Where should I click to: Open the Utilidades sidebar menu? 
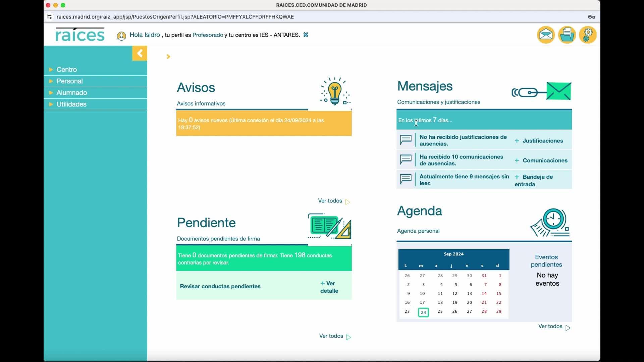click(71, 104)
